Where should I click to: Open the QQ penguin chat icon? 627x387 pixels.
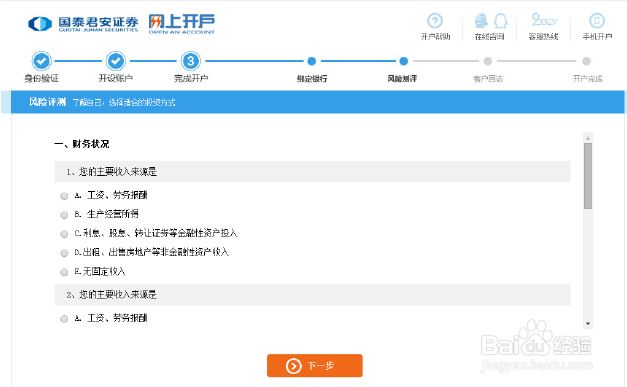(x=501, y=20)
